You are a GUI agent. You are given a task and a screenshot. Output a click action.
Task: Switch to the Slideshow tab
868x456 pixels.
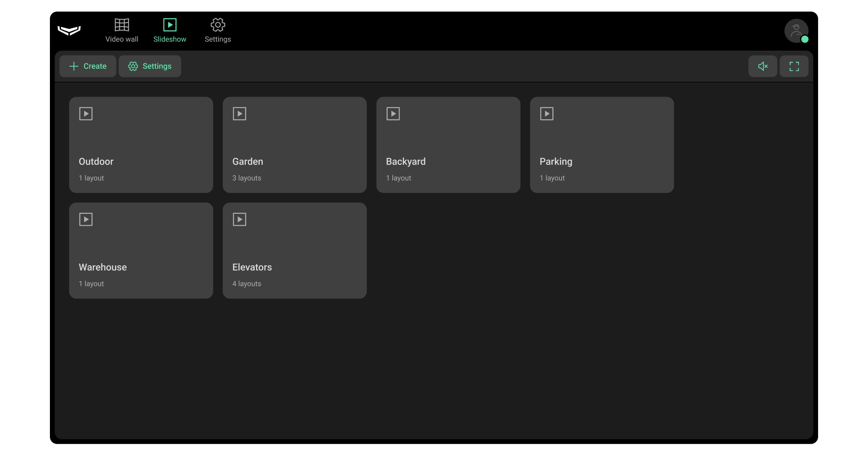[170, 31]
